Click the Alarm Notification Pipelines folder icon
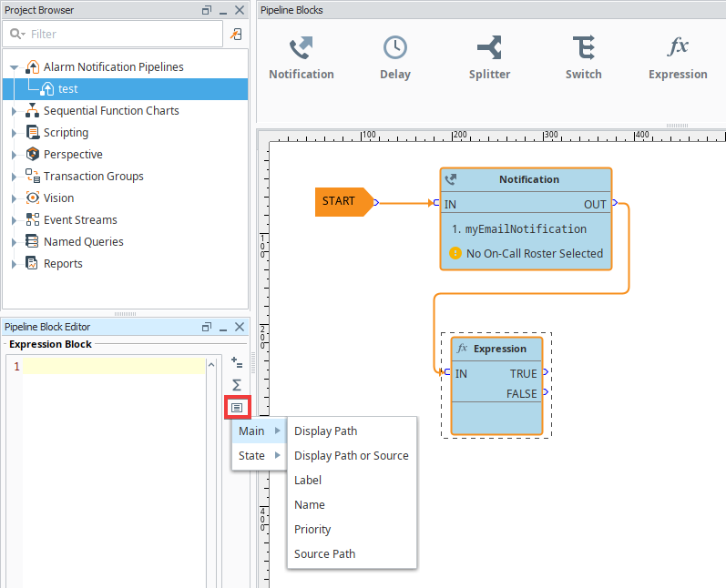Viewport: 726px width, 588px height. click(x=33, y=67)
